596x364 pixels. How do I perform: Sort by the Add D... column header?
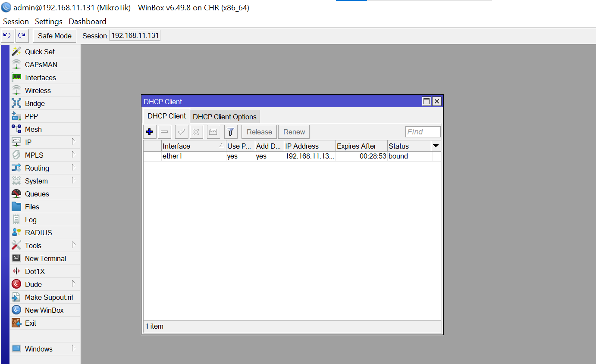(269, 146)
